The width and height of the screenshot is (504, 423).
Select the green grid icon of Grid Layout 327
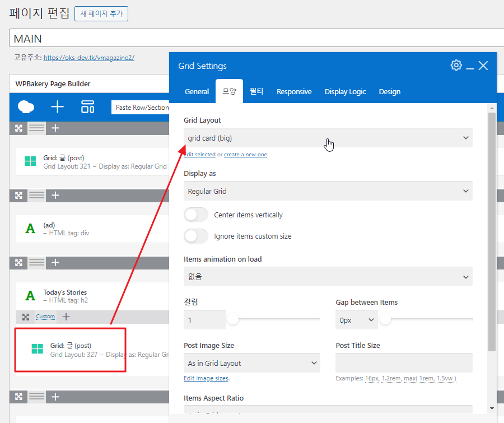(x=38, y=348)
